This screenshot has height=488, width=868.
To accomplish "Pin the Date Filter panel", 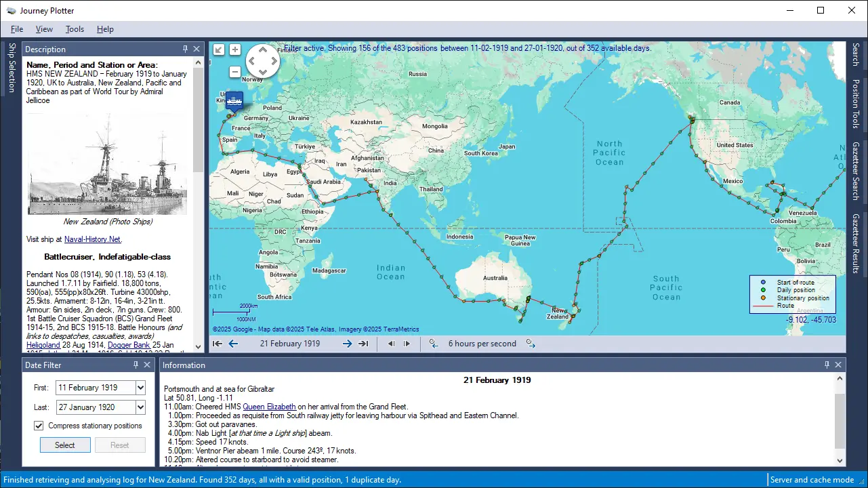I will pos(136,365).
